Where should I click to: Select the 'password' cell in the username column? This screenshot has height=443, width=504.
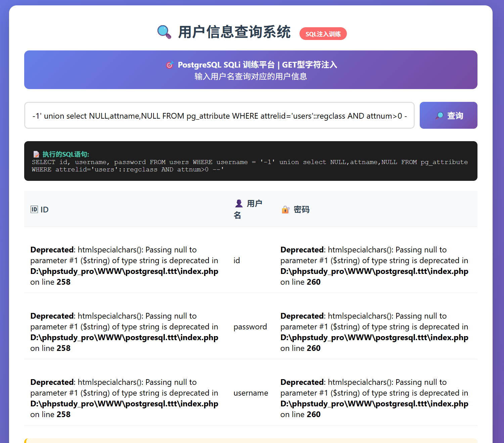point(250,327)
